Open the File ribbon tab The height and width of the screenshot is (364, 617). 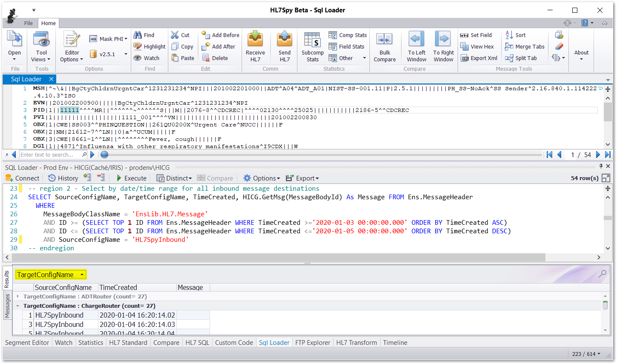[29, 23]
